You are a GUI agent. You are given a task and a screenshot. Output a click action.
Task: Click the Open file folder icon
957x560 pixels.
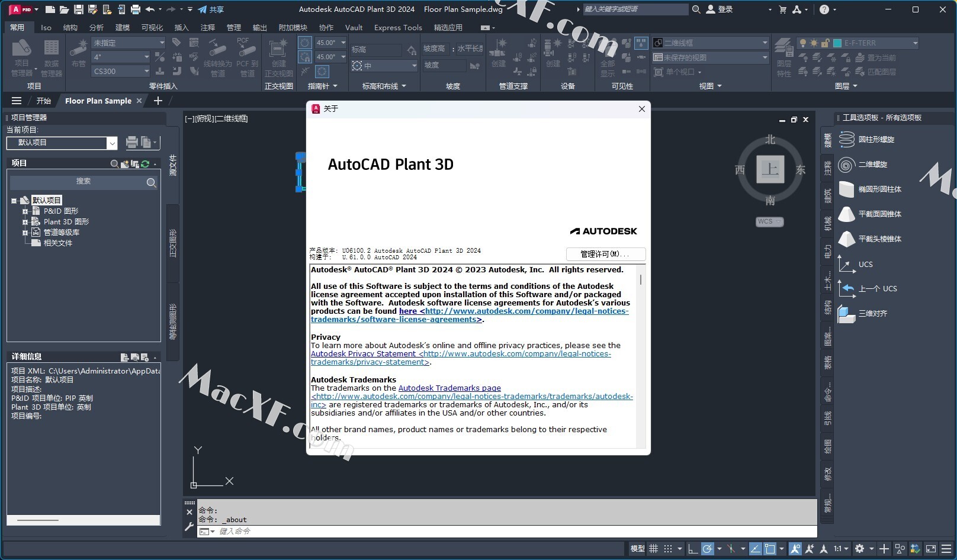[64, 9]
